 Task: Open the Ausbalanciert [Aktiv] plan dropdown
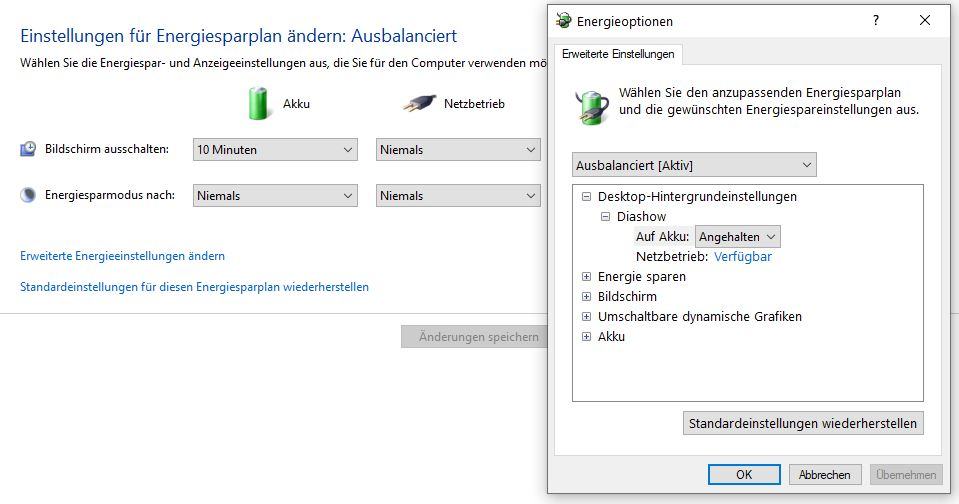[694, 165]
